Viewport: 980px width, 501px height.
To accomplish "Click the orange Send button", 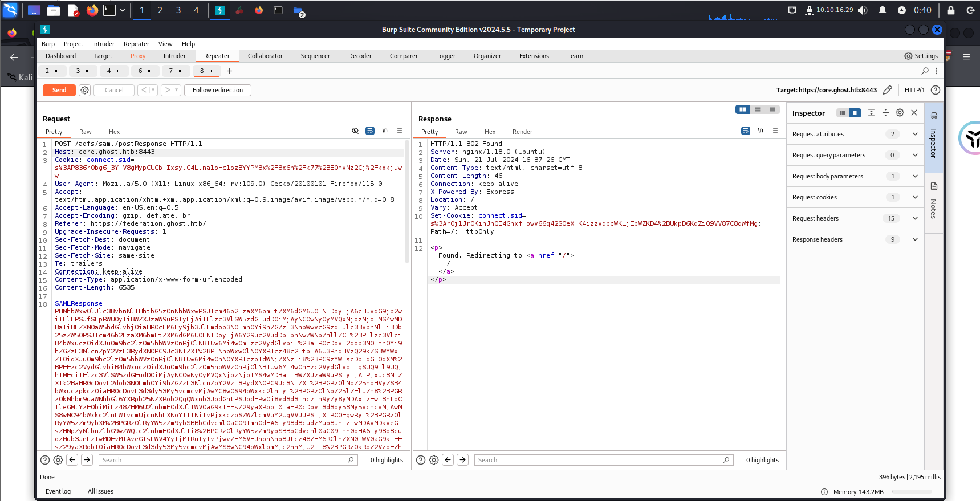I will pyautogui.click(x=59, y=90).
